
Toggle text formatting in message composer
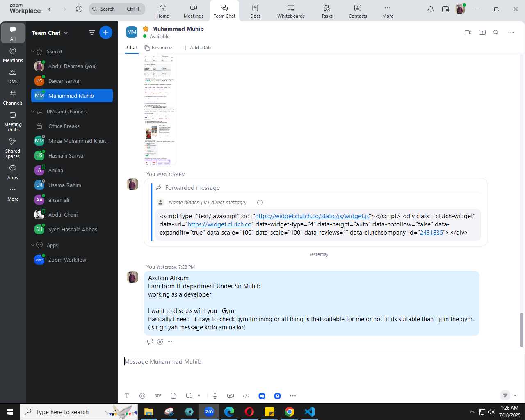click(x=127, y=396)
